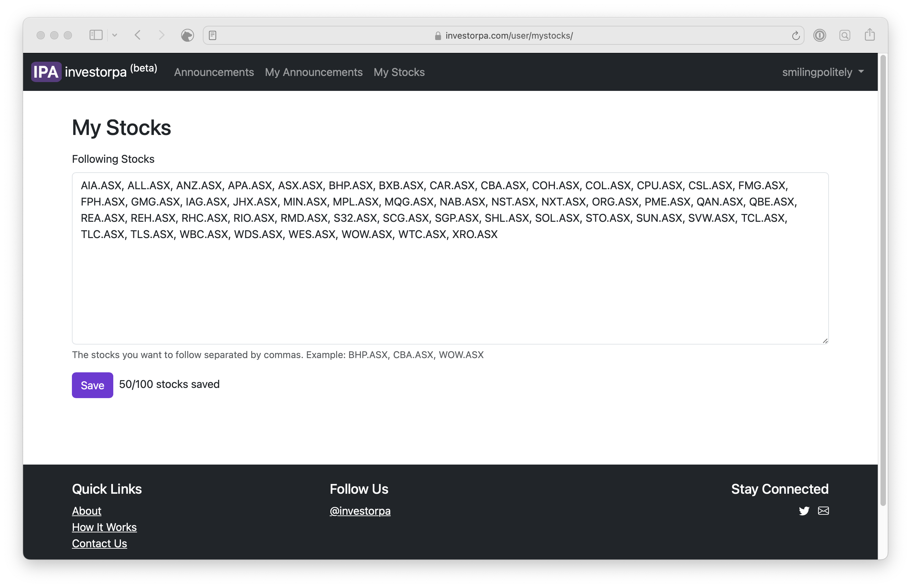
Task: Open the smilingpolitely user dropdown
Action: tap(822, 72)
